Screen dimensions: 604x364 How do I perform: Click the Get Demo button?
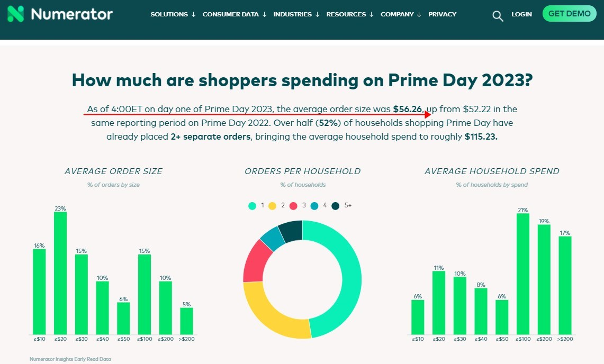(570, 14)
